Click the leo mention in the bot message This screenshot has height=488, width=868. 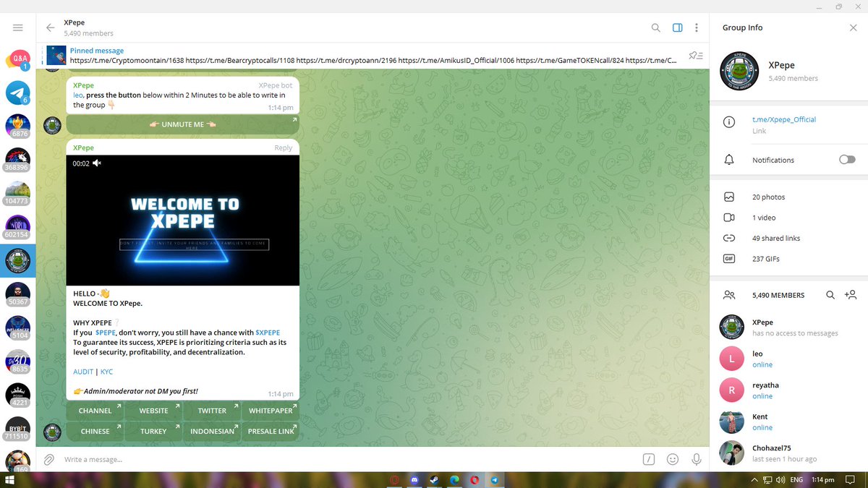point(78,95)
